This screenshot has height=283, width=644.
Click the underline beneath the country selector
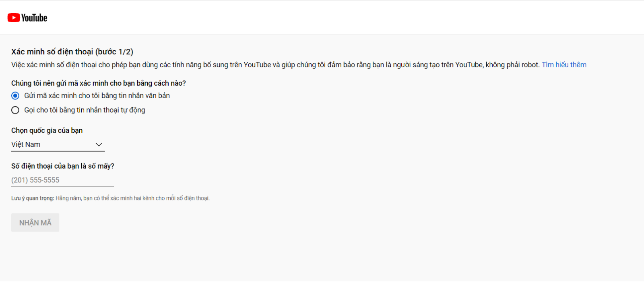[x=58, y=151]
